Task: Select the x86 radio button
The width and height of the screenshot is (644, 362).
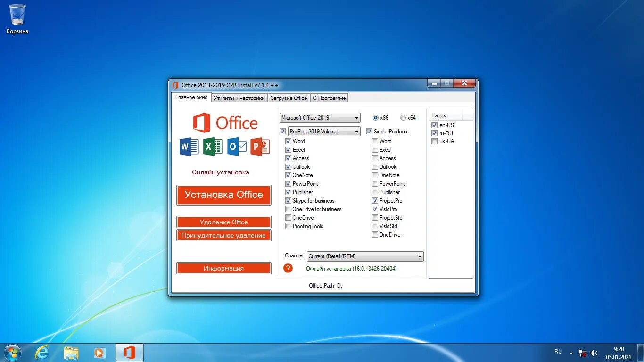Action: pyautogui.click(x=376, y=118)
